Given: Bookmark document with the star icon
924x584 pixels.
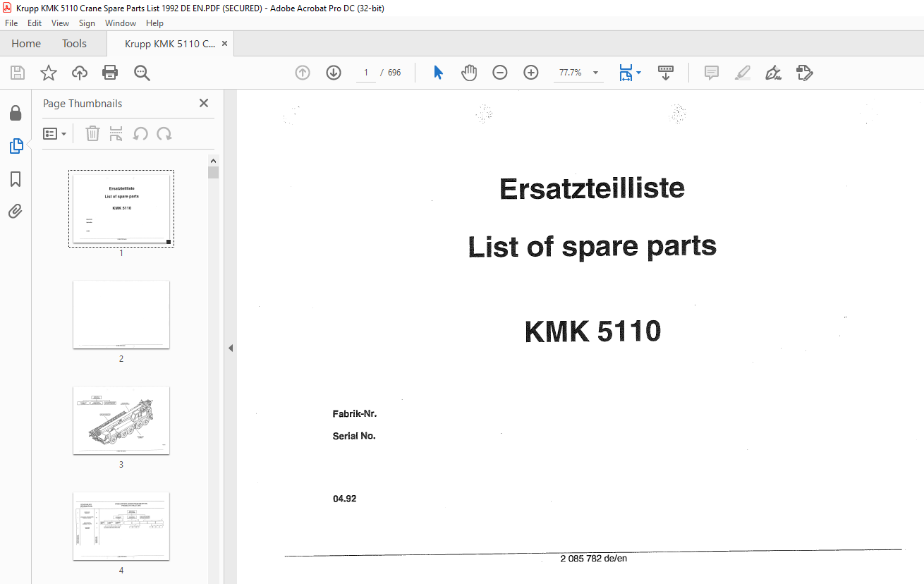Looking at the screenshot, I should (48, 73).
